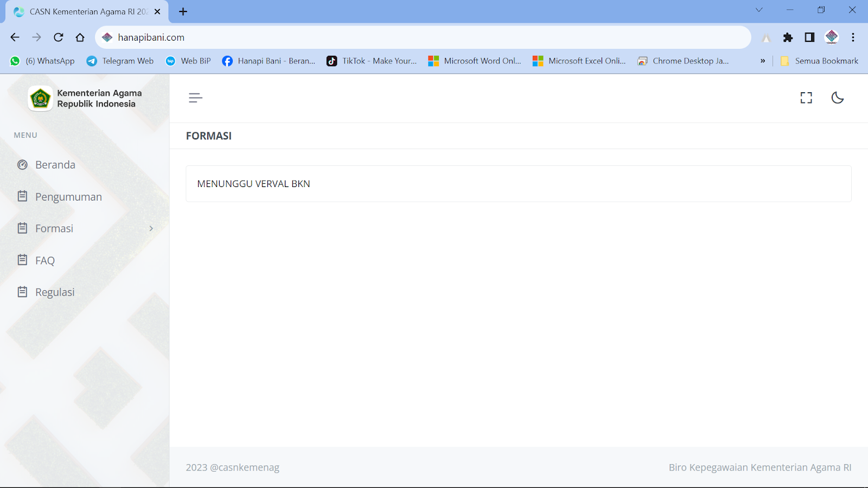
Task: Click the grey triangle extension icon
Action: coord(766,38)
